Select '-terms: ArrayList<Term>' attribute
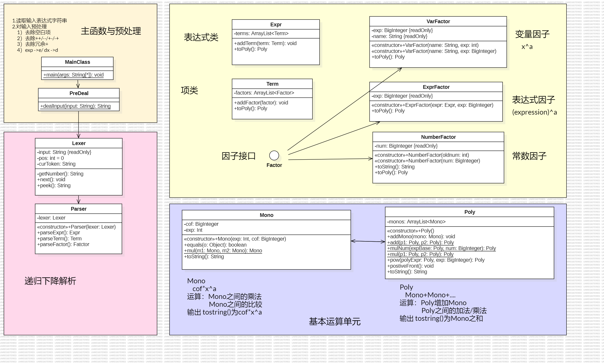The height and width of the screenshot is (364, 604). [x=261, y=33]
